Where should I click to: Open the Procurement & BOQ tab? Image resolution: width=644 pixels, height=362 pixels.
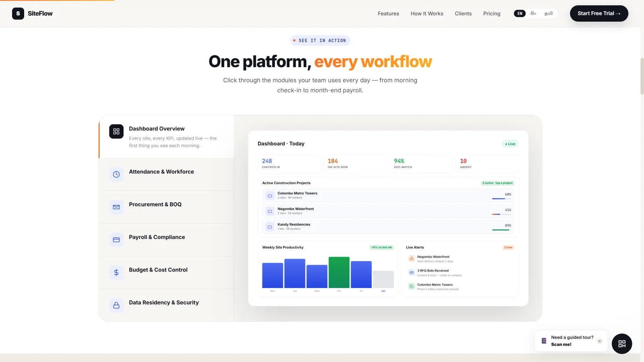point(167,207)
